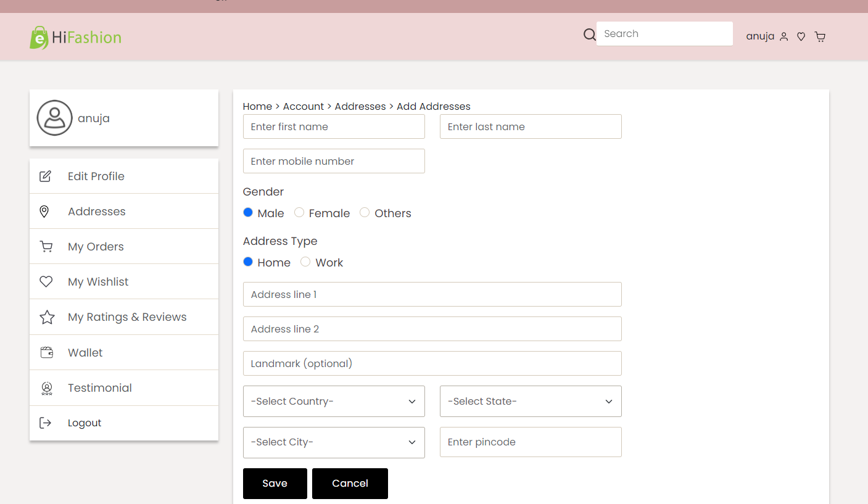Click the Addresses location pin icon
868x504 pixels.
(x=44, y=212)
